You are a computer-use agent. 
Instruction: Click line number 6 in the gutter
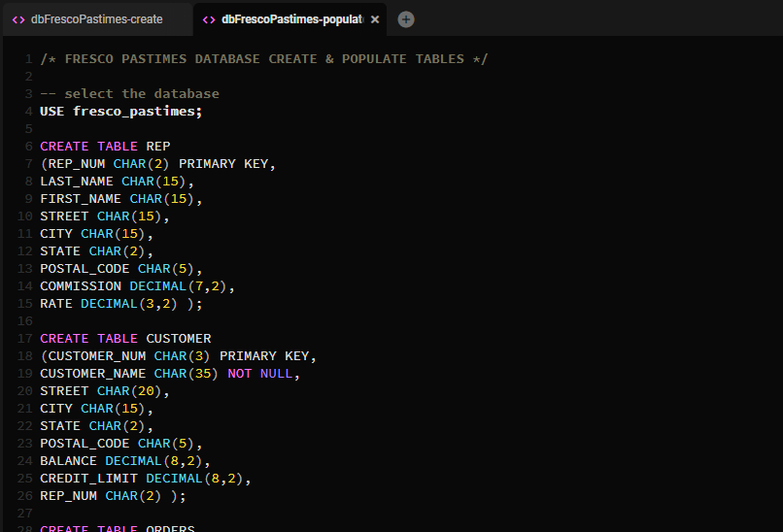click(29, 147)
